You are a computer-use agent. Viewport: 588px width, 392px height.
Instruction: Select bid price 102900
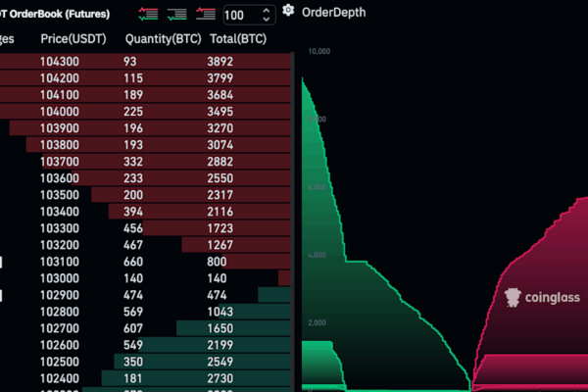point(60,295)
